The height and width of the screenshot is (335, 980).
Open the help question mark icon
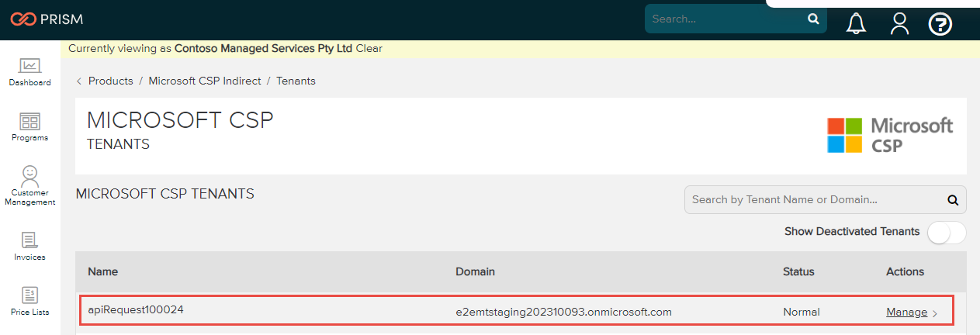pyautogui.click(x=940, y=24)
